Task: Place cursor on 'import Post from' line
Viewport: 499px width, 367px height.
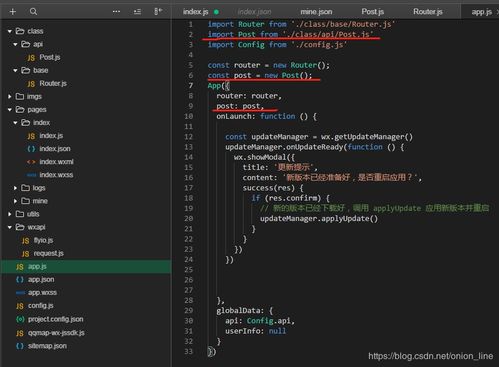Action: [290, 34]
